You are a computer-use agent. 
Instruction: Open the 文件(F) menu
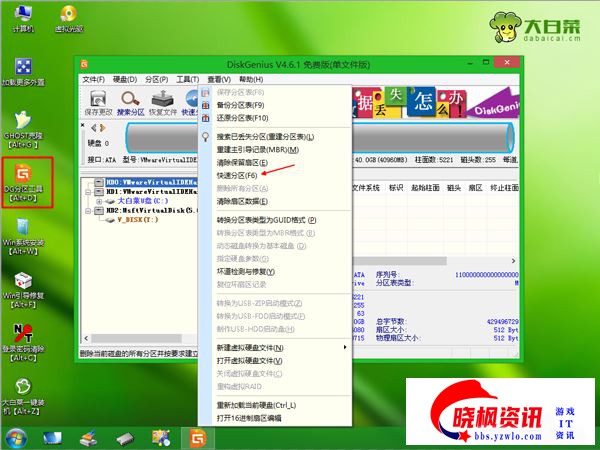point(93,78)
